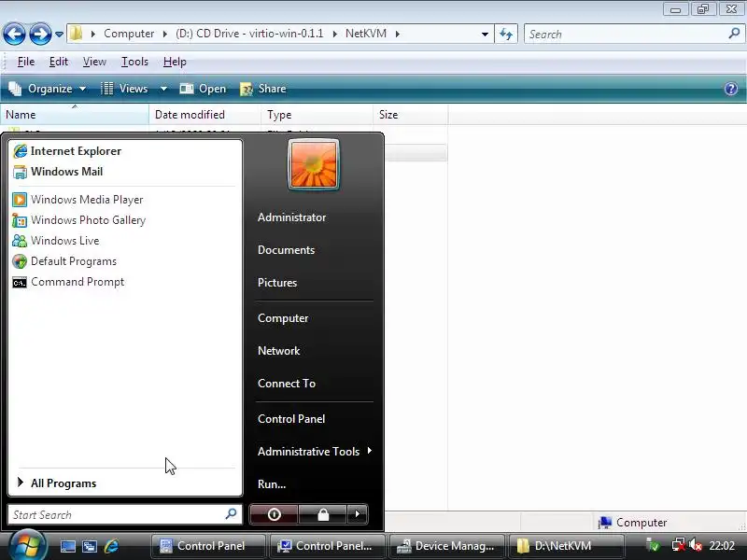Click the Explorer Search box
This screenshot has width=747, height=560.
[634, 34]
